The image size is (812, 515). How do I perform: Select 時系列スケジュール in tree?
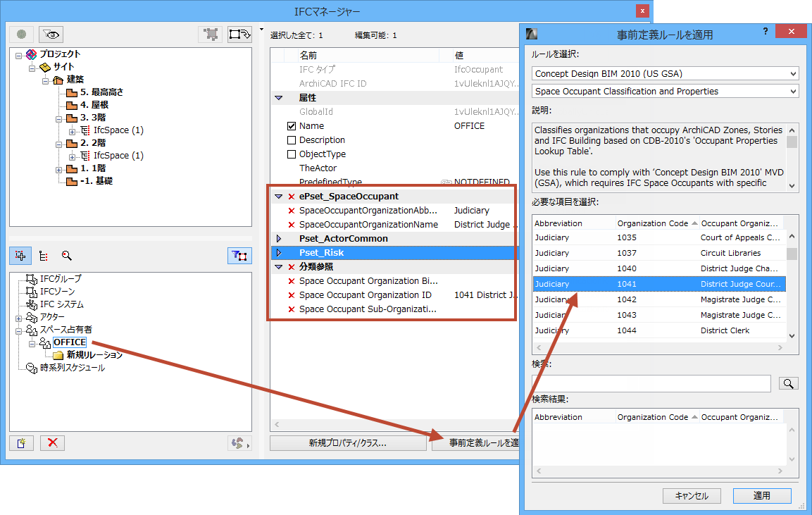tap(72, 368)
